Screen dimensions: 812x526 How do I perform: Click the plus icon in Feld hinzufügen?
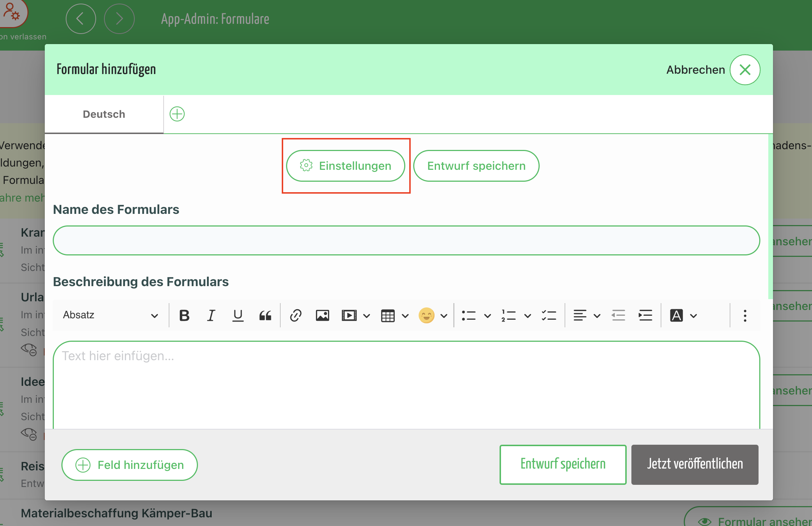tap(83, 465)
